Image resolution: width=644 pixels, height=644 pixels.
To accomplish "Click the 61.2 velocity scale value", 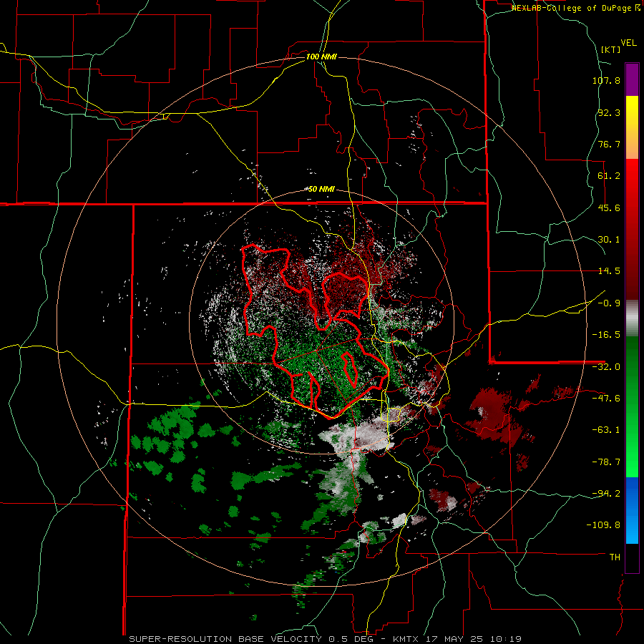I will pos(609,176).
